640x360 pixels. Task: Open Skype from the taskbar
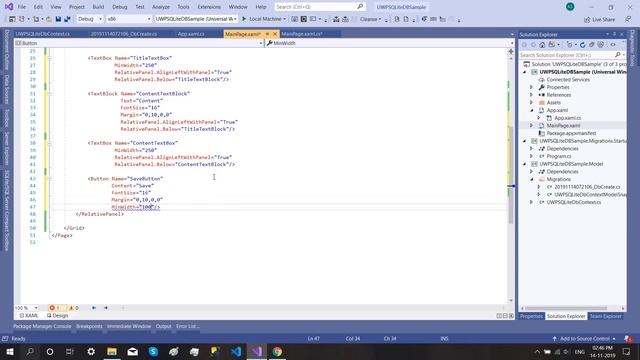pyautogui.click(x=153, y=351)
